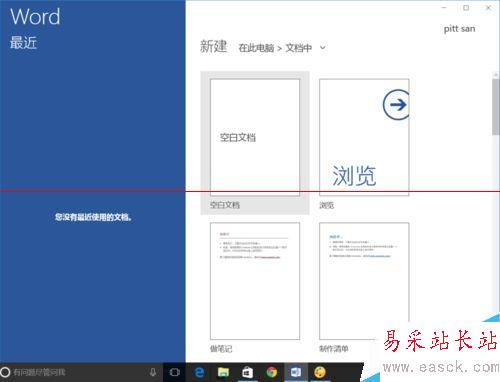The height and width of the screenshot is (382, 500).
Task: Click the pitt san account name
Action: click(x=459, y=29)
